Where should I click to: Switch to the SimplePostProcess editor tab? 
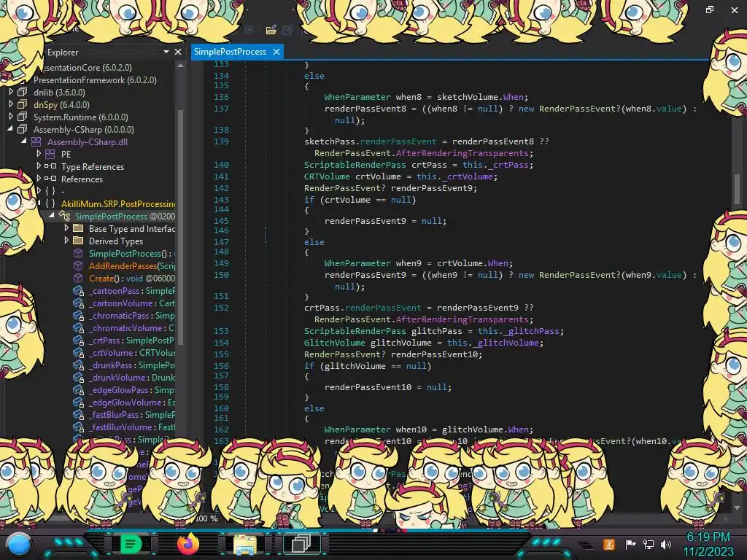click(x=230, y=52)
